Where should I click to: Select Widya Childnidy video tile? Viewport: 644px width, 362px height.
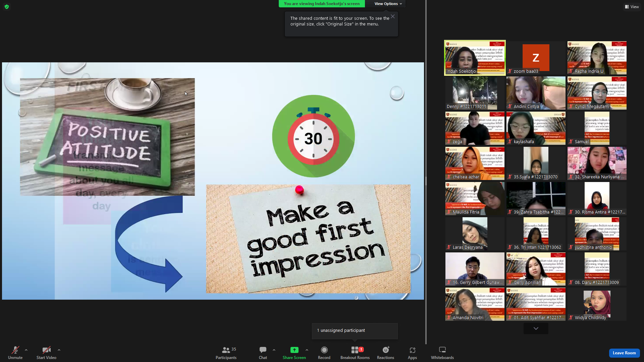click(x=597, y=304)
